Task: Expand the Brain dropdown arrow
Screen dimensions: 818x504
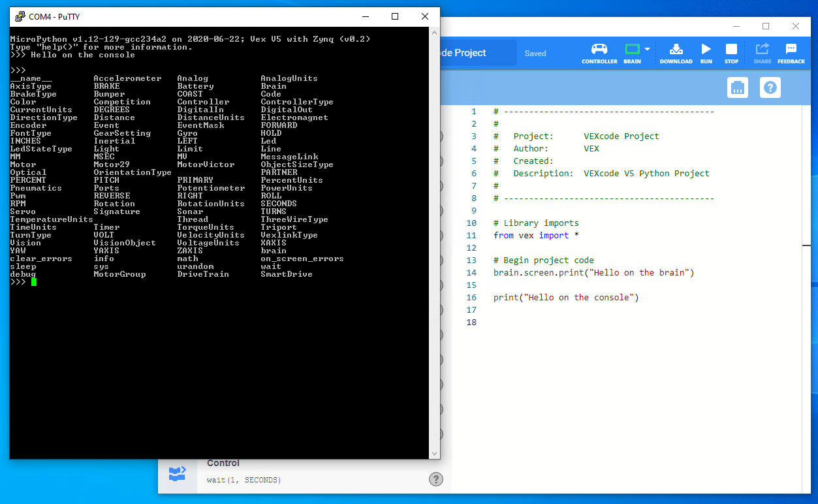Action: (x=647, y=49)
